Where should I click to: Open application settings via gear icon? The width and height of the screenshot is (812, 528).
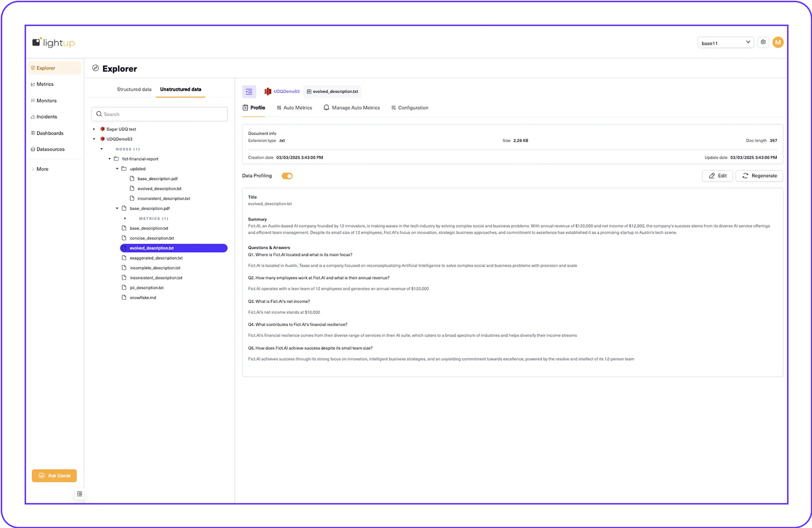763,42
